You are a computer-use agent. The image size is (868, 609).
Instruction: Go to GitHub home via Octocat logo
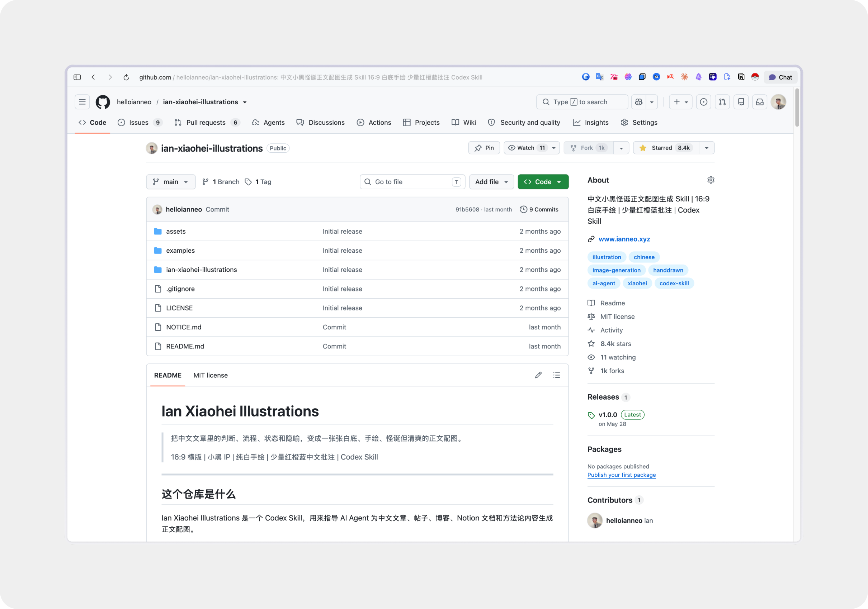point(103,102)
